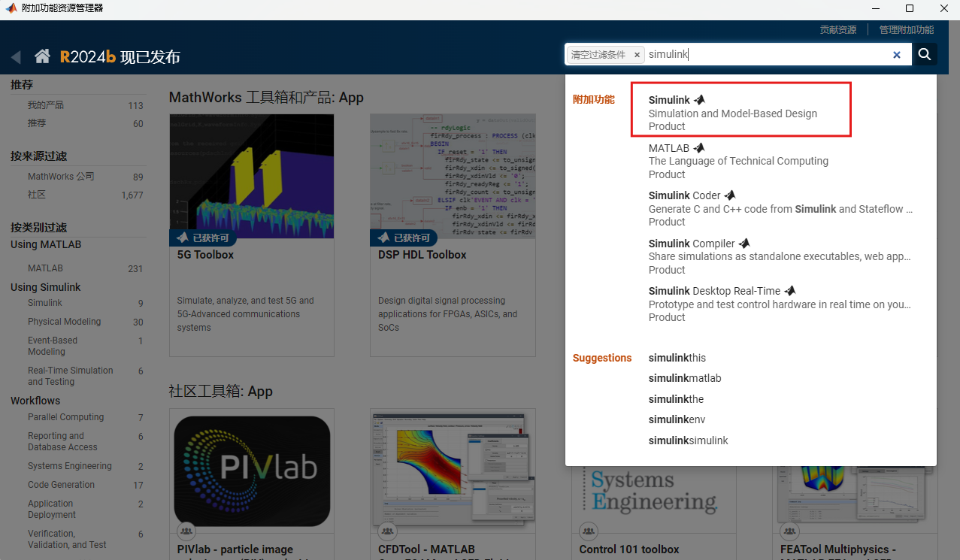Click community author icon under Control 101
960x560 pixels.
tap(588, 531)
